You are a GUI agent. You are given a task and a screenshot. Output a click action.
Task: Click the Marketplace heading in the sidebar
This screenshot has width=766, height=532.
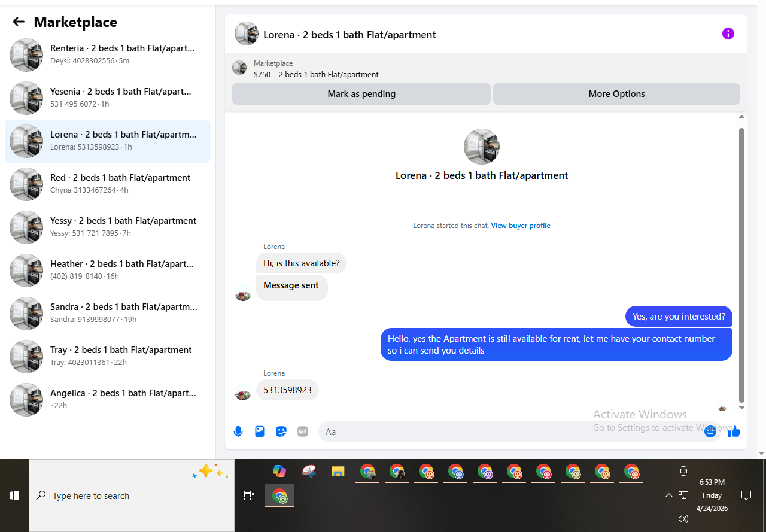tap(75, 22)
